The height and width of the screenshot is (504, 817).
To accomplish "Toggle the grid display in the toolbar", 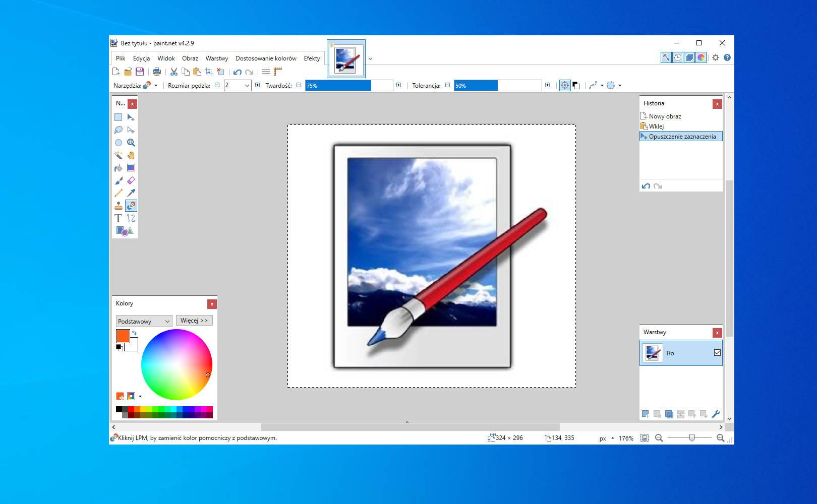I will [266, 72].
